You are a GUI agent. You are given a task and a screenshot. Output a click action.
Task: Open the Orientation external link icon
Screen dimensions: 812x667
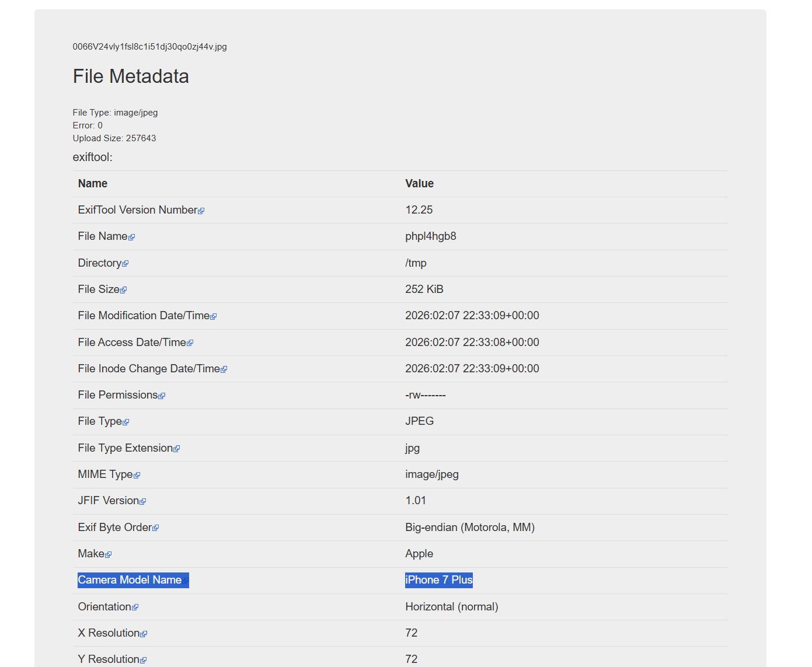[x=135, y=607]
